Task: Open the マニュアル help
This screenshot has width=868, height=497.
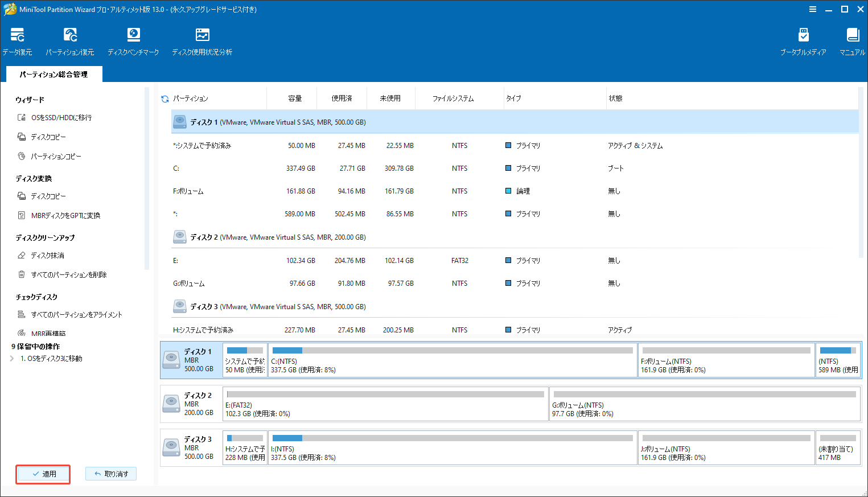Action: tap(851, 40)
